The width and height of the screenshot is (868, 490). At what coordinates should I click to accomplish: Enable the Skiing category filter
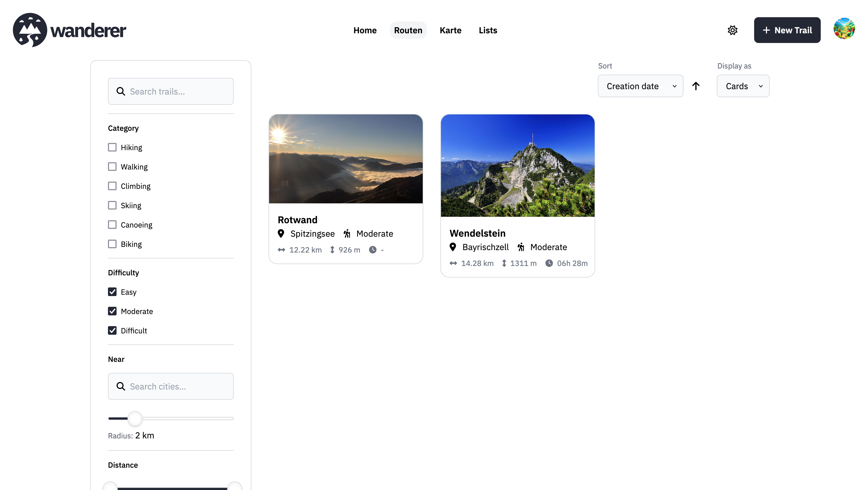(x=112, y=205)
